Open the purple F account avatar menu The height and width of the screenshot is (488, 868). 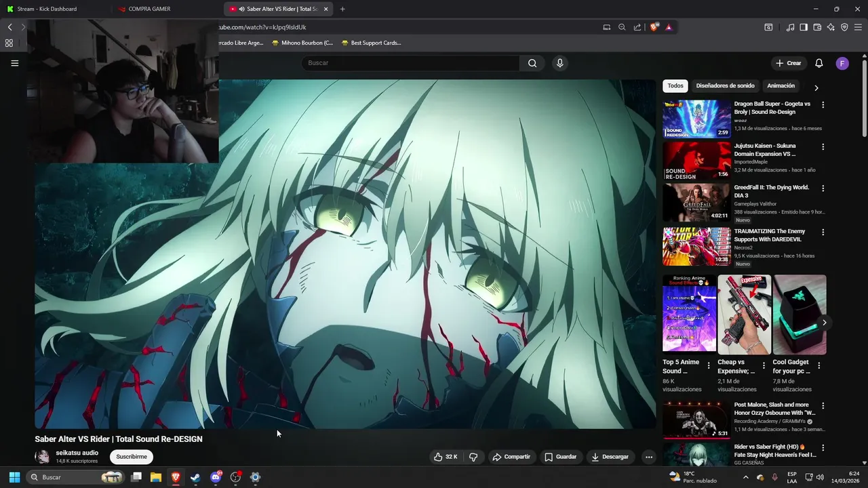[x=842, y=63]
